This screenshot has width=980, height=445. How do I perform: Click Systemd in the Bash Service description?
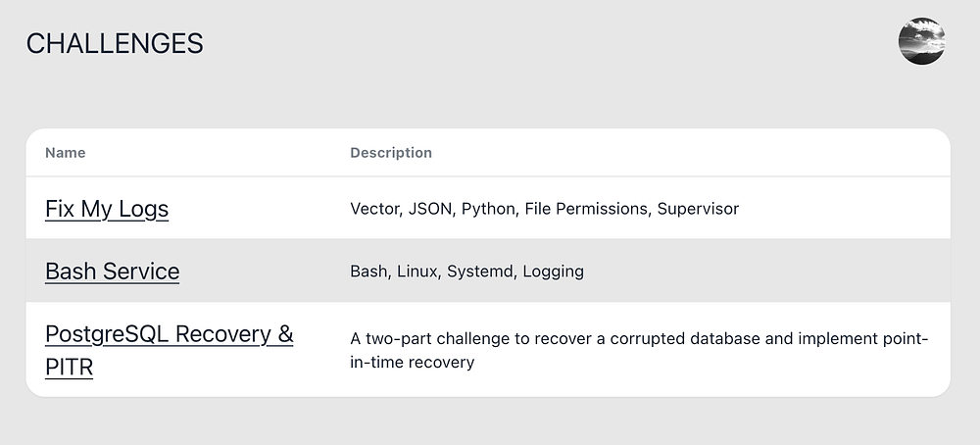pos(480,272)
